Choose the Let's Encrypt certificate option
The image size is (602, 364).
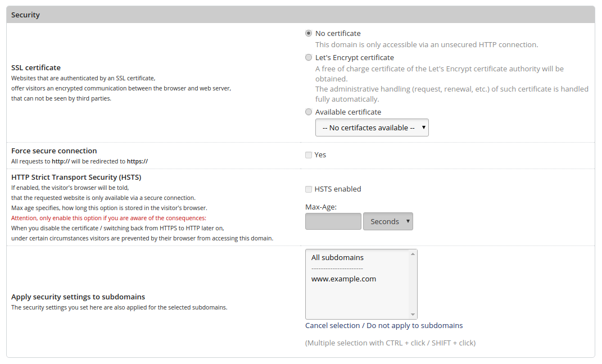308,57
